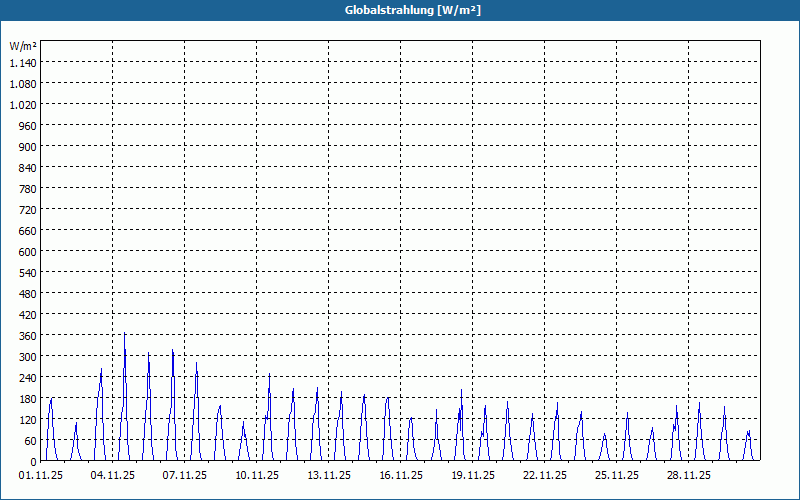This screenshot has height=500, width=800.
Task: Click the 600 y-axis tick label
Action: (27, 252)
